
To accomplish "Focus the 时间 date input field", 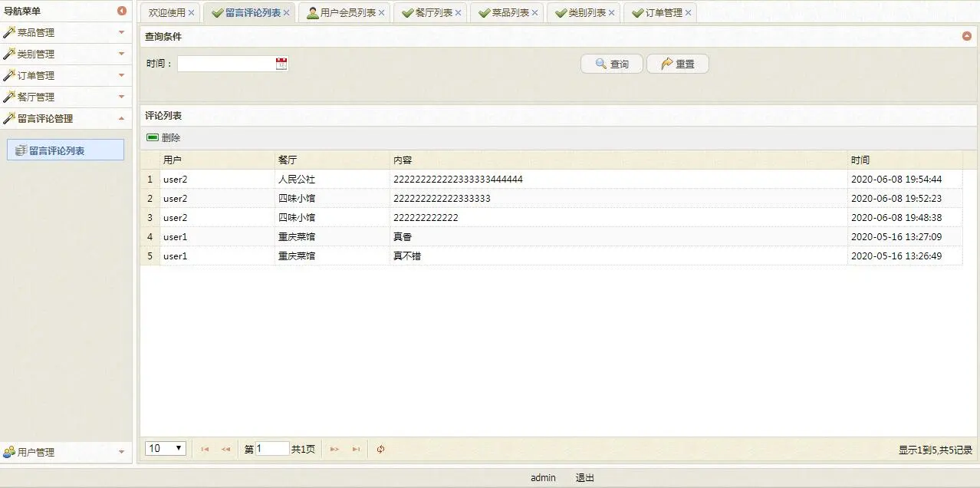I will coord(226,64).
